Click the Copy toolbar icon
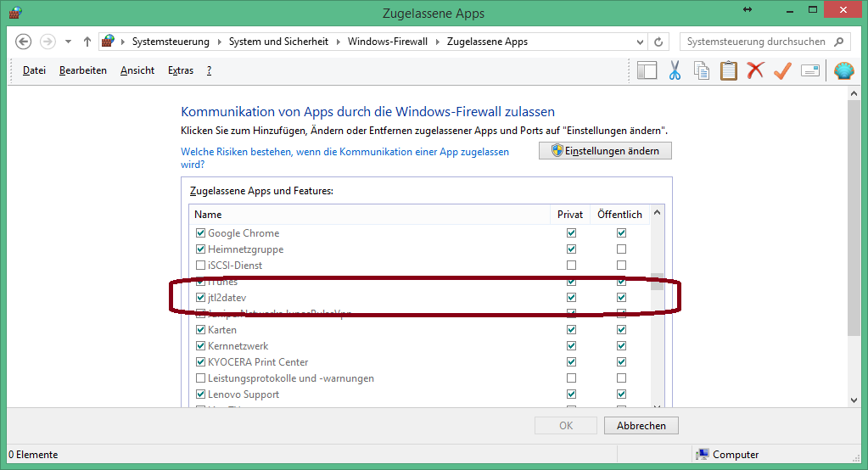Image resolution: width=868 pixels, height=470 pixels. (x=702, y=71)
